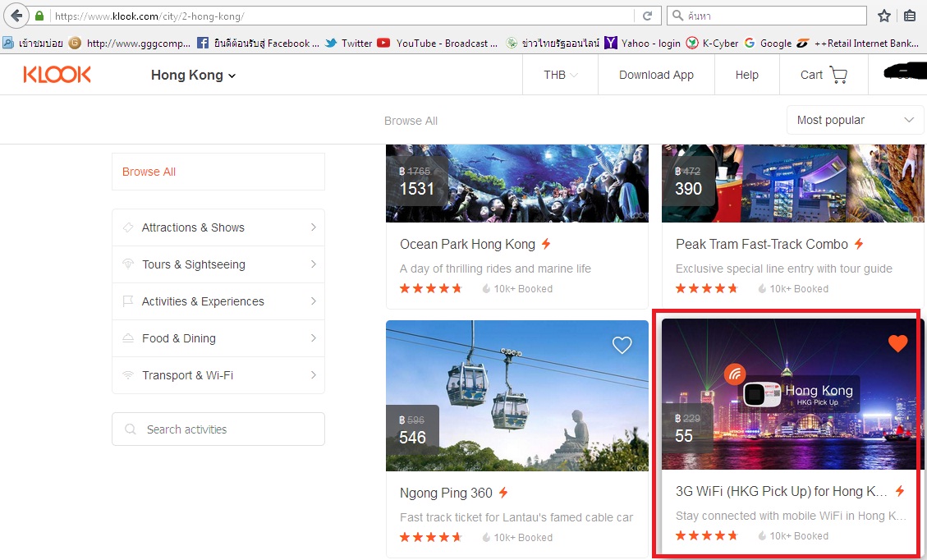
Task: Click the Download App link
Action: coord(655,75)
